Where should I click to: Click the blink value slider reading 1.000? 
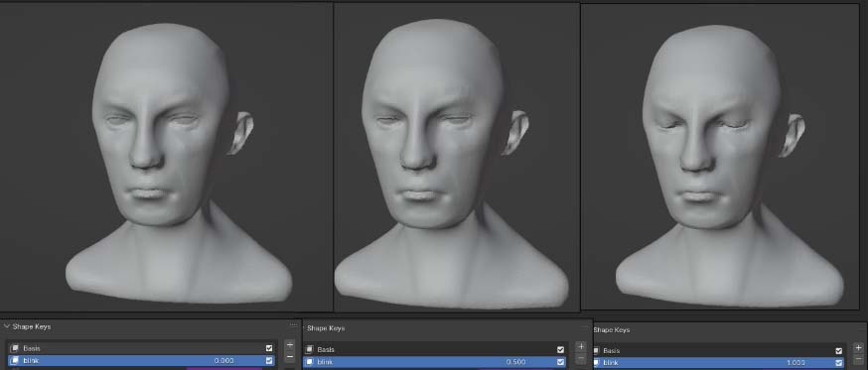[x=796, y=363]
